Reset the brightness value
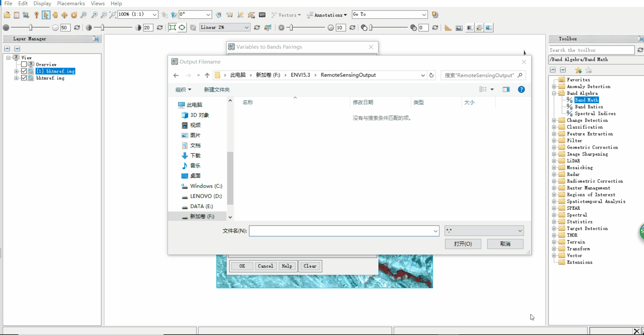644x335 pixels. pos(77,27)
